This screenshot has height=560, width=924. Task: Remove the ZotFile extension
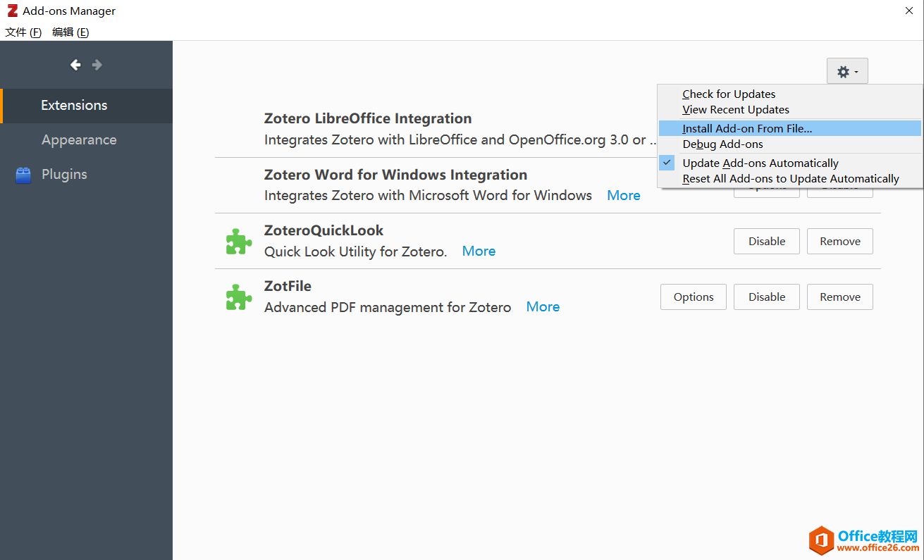[840, 297]
